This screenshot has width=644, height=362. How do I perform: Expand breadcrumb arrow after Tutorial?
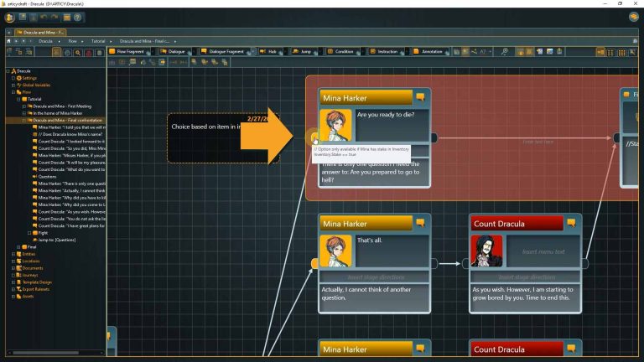tap(111, 41)
